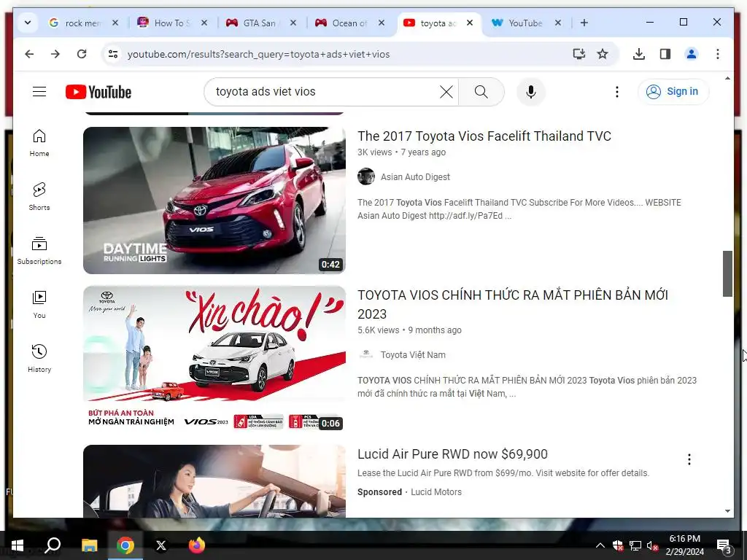Image resolution: width=747 pixels, height=560 pixels.
Task: Open a new browser tab
Action: coord(584,23)
